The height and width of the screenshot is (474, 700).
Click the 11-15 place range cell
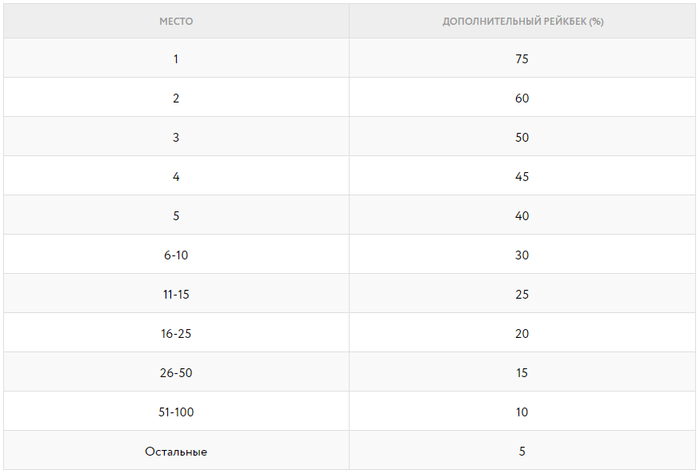pos(176,294)
